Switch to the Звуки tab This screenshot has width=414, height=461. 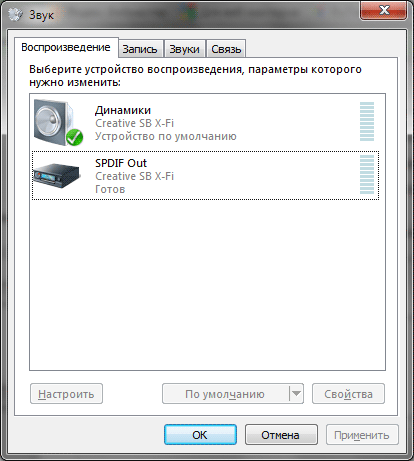click(184, 49)
